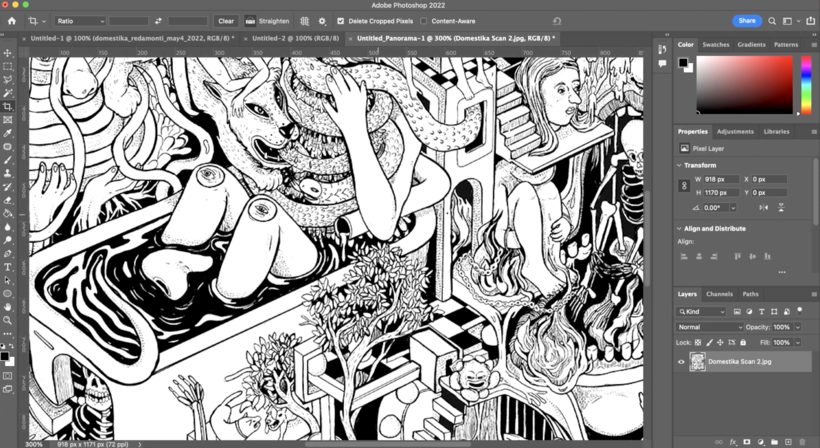Viewport: 820px width, 448px height.
Task: Select the Frame tool
Action: coord(7,120)
